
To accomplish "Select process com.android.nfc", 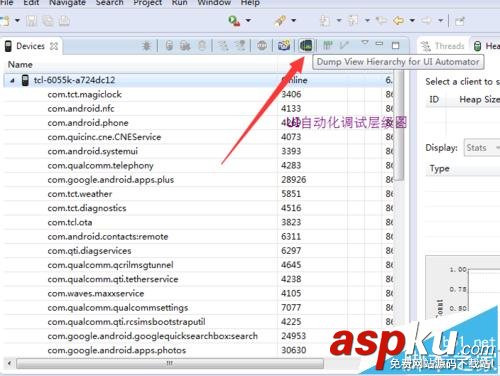I will click(81, 109).
